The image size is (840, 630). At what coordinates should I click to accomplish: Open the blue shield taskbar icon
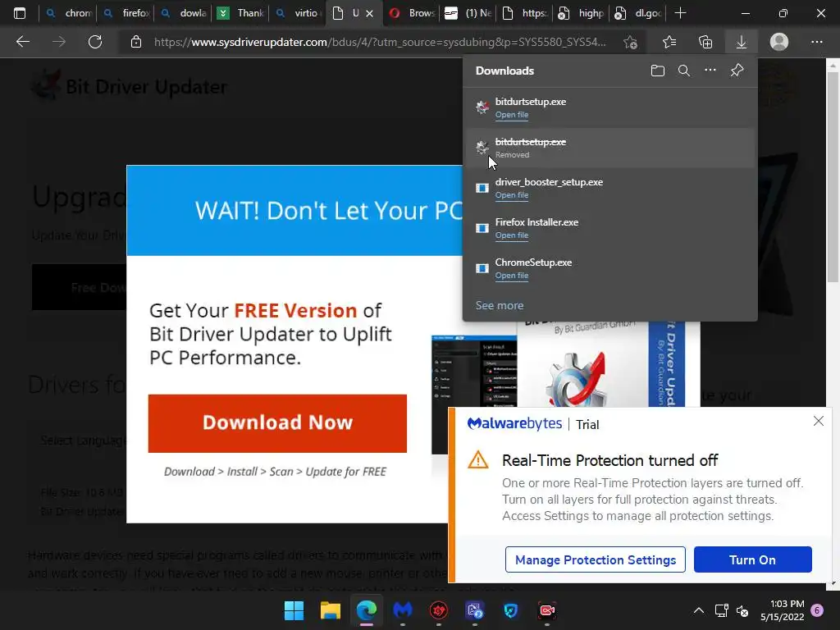point(510,610)
